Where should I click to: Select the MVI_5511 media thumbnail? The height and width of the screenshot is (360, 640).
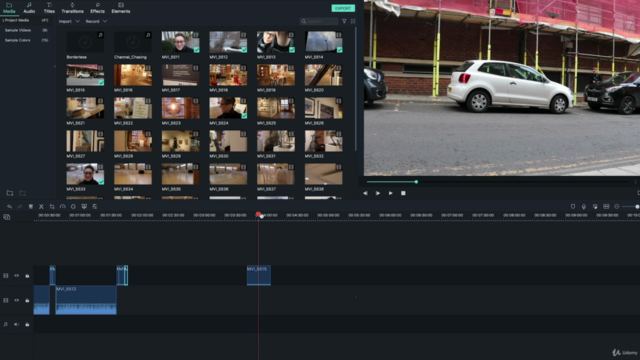[x=180, y=42]
